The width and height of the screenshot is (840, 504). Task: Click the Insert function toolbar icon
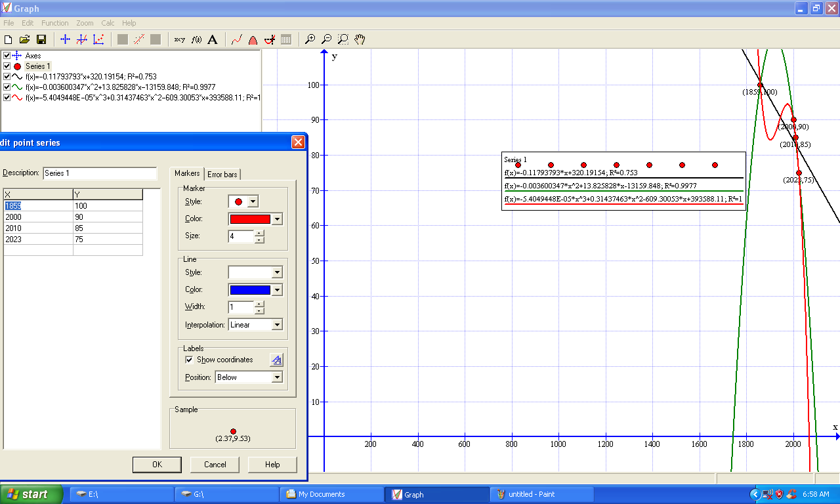point(81,39)
